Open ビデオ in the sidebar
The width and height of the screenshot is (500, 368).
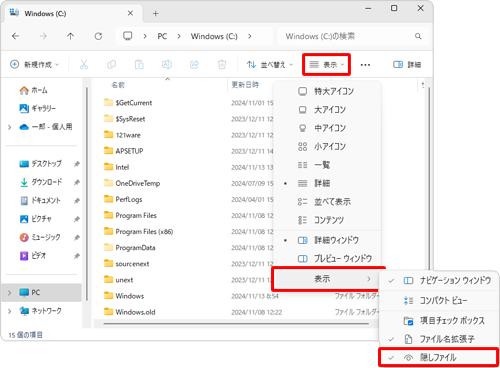tap(33, 256)
